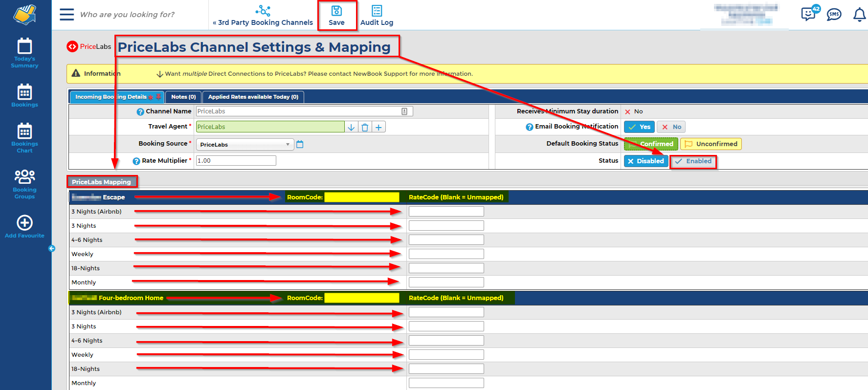868x390 pixels.
Task: Show help for Email Booking Notification
Action: (x=529, y=127)
